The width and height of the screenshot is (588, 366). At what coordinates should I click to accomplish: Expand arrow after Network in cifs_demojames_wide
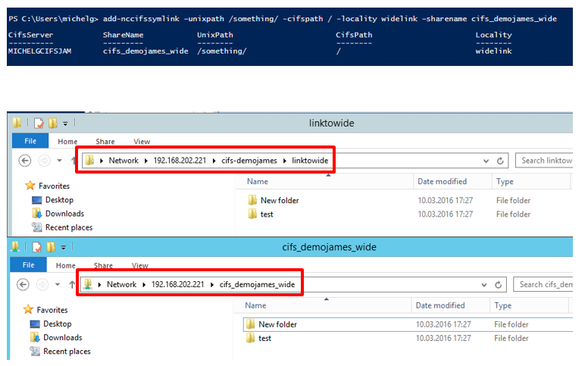144,285
